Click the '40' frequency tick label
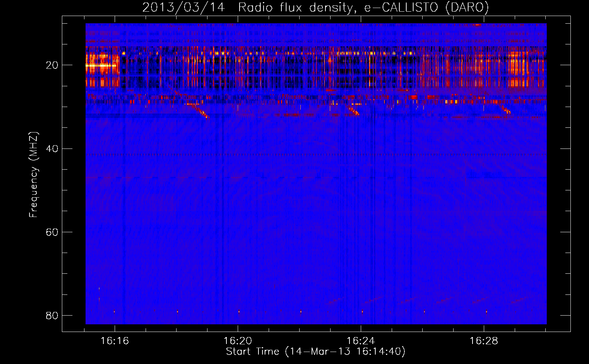 pos(52,149)
